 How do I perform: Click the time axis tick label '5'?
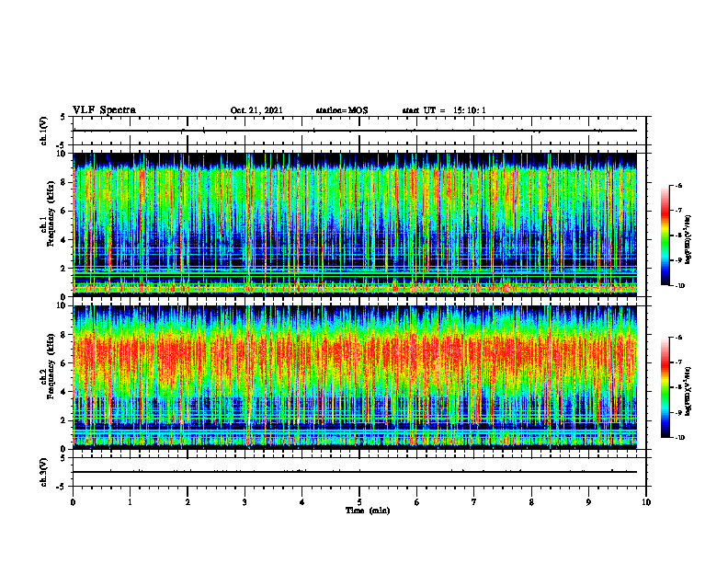click(359, 502)
